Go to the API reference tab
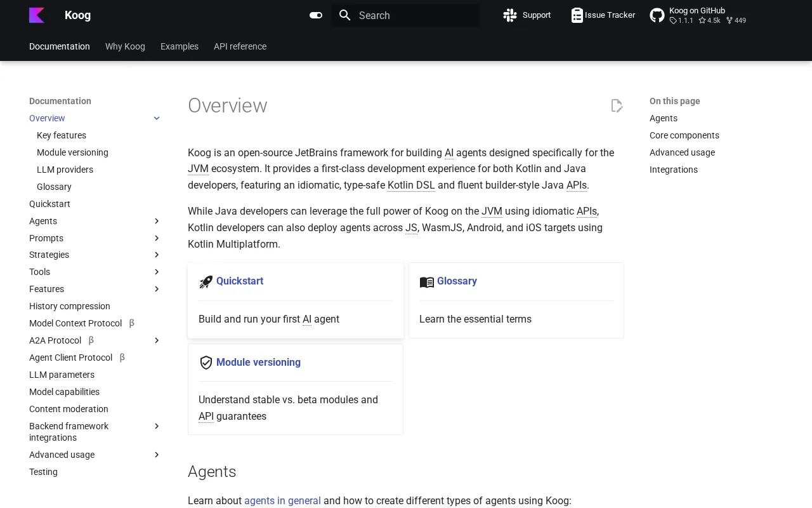Screen dimensions: 812x508 [x=240, y=46]
